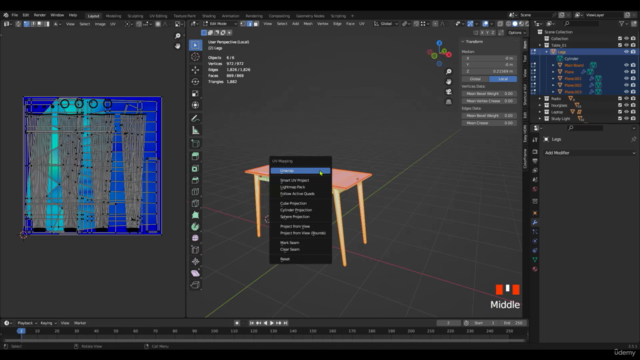Toggle eye visibility for the Laptop collection

626,112
